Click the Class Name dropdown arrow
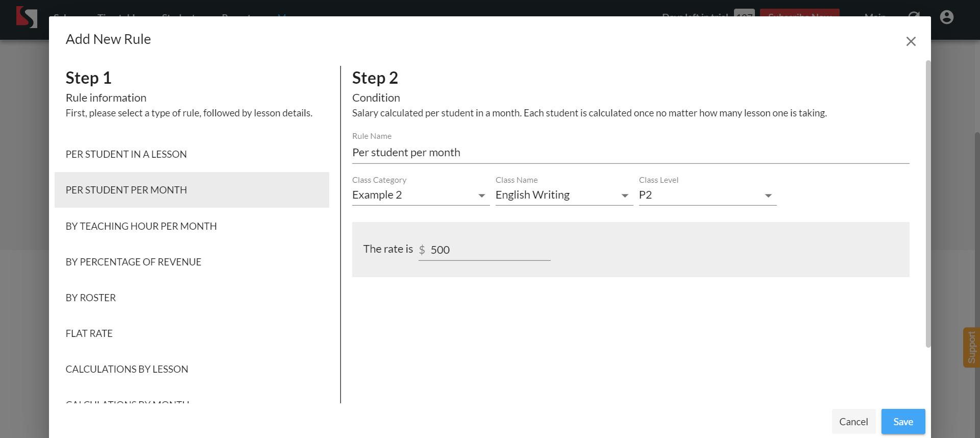Image resolution: width=980 pixels, height=438 pixels. click(x=625, y=196)
